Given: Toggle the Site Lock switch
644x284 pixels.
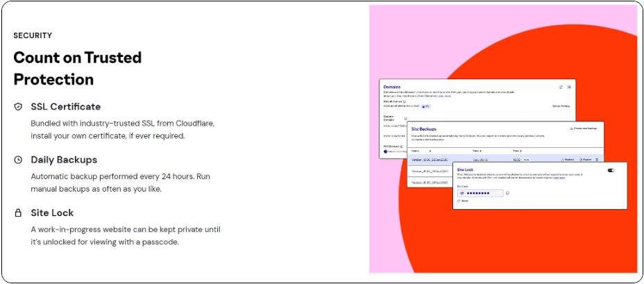Looking at the screenshot, I should (611, 170).
